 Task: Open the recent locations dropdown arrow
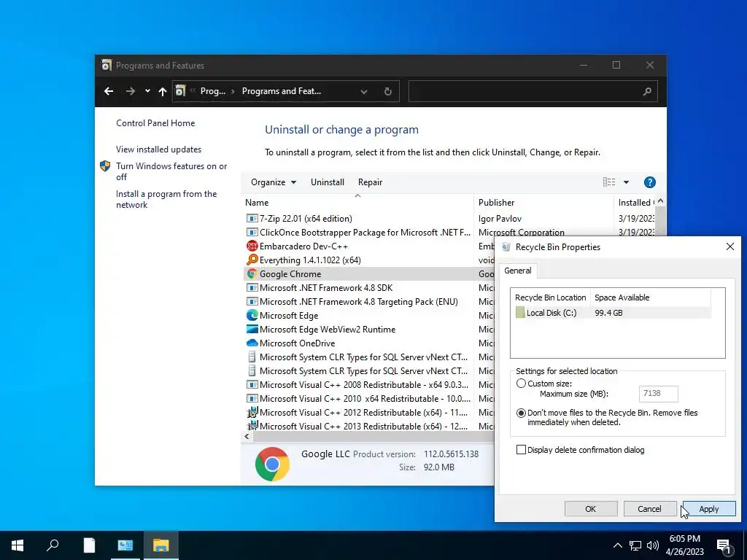(147, 91)
